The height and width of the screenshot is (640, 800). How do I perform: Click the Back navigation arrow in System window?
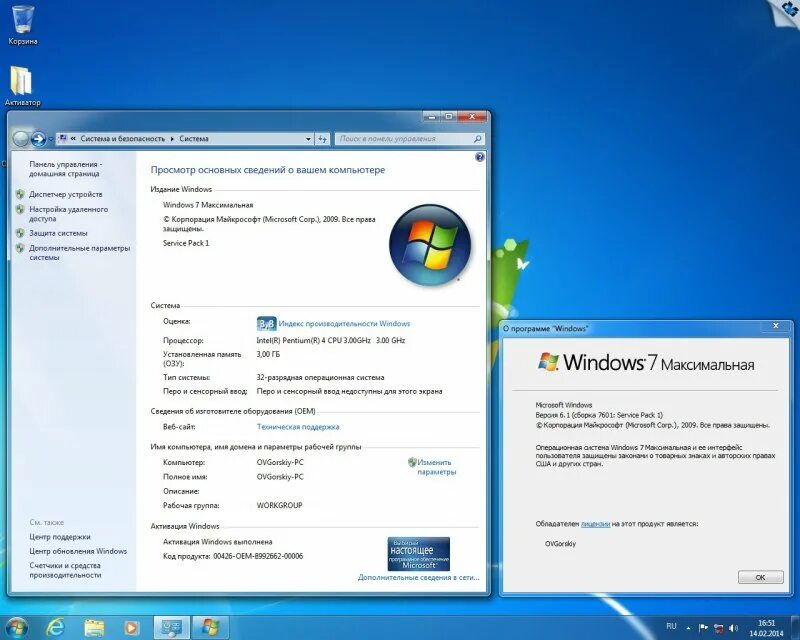[x=21, y=138]
